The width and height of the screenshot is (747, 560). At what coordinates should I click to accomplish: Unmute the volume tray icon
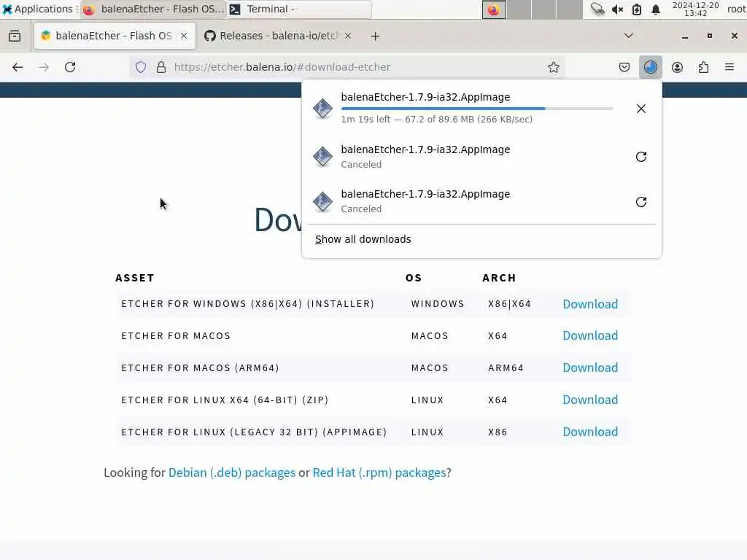[x=617, y=9]
